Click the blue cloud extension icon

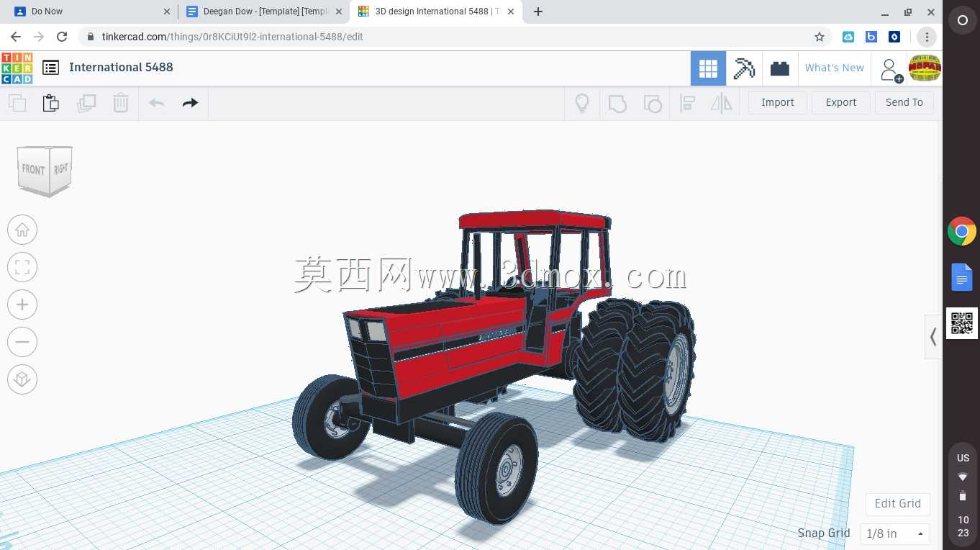coord(848,37)
